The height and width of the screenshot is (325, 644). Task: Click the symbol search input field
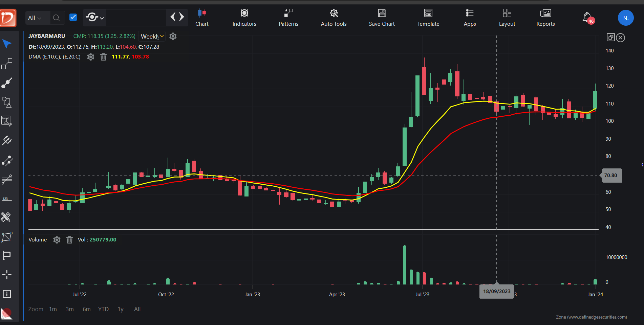pos(136,18)
